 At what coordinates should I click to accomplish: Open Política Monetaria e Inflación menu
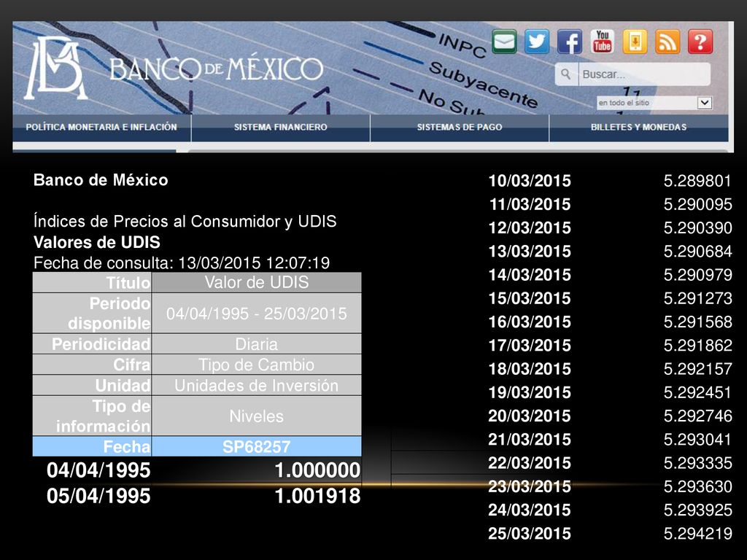pyautogui.click(x=101, y=127)
